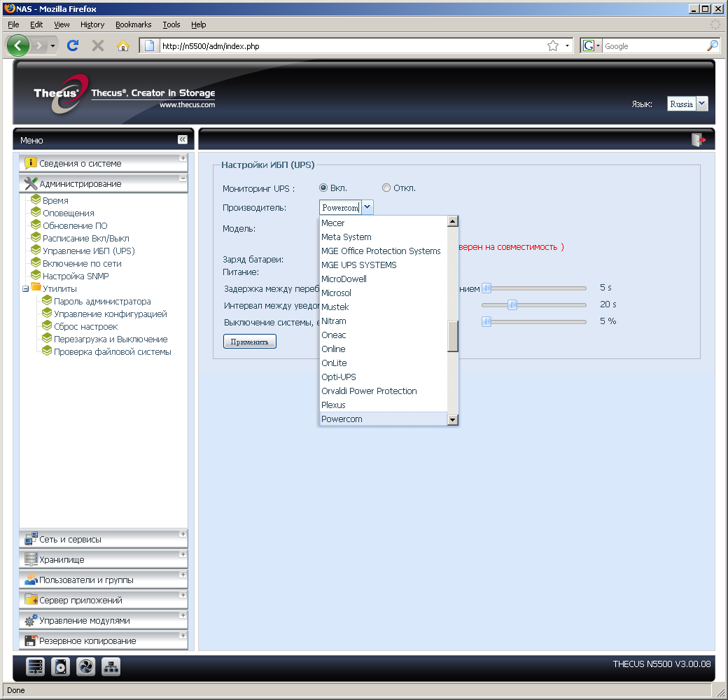
Task: Open the View menu
Action: pos(62,24)
